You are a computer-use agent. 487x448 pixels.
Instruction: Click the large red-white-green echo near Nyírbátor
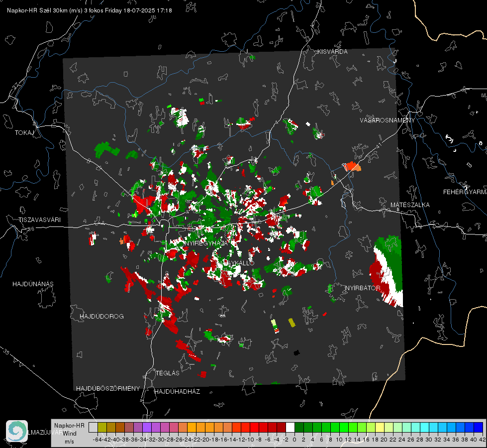[x=387, y=270]
